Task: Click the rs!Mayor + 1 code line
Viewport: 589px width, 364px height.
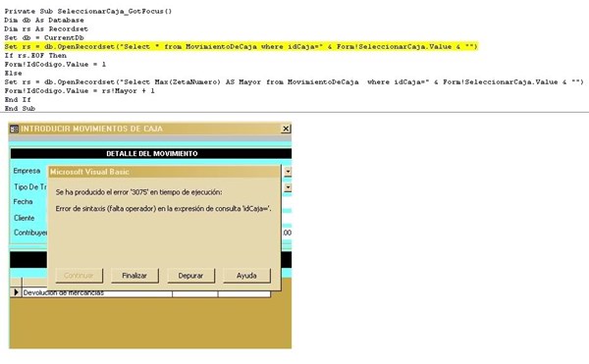Action: coord(80,91)
